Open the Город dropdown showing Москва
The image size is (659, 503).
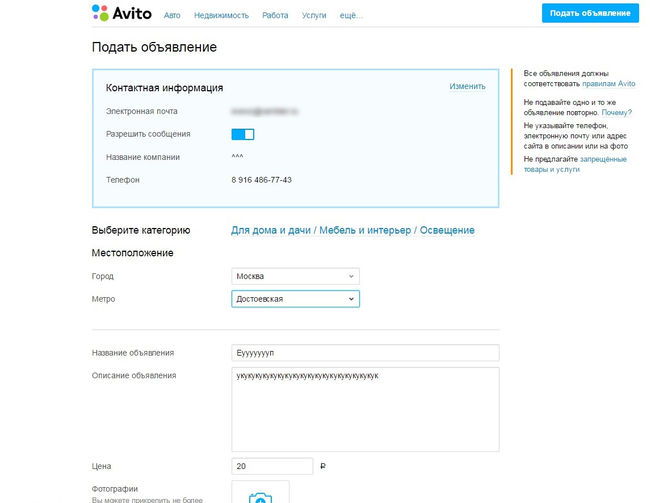tap(295, 276)
